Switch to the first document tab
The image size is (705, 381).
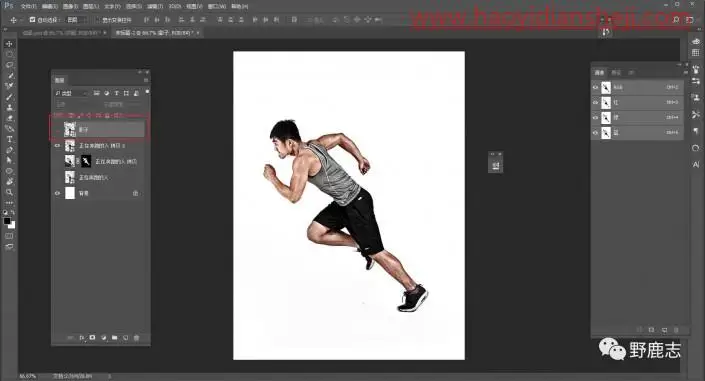click(x=62, y=33)
